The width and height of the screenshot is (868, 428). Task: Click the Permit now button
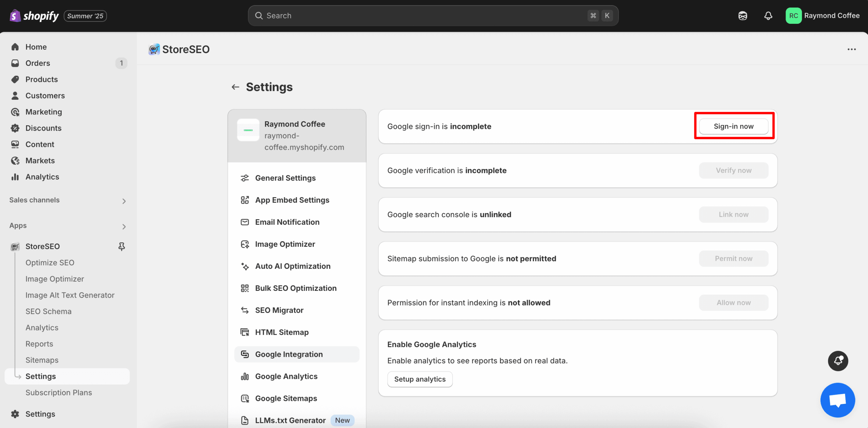click(734, 259)
